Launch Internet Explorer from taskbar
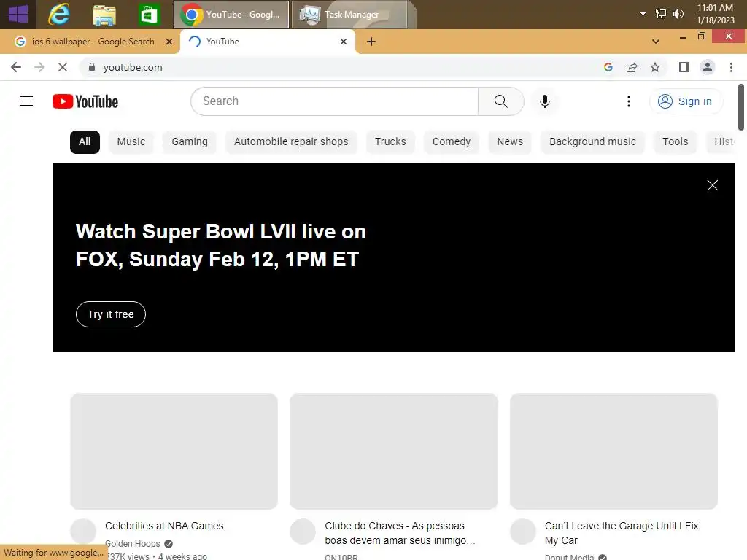Image resolution: width=747 pixels, height=560 pixels. (x=59, y=15)
